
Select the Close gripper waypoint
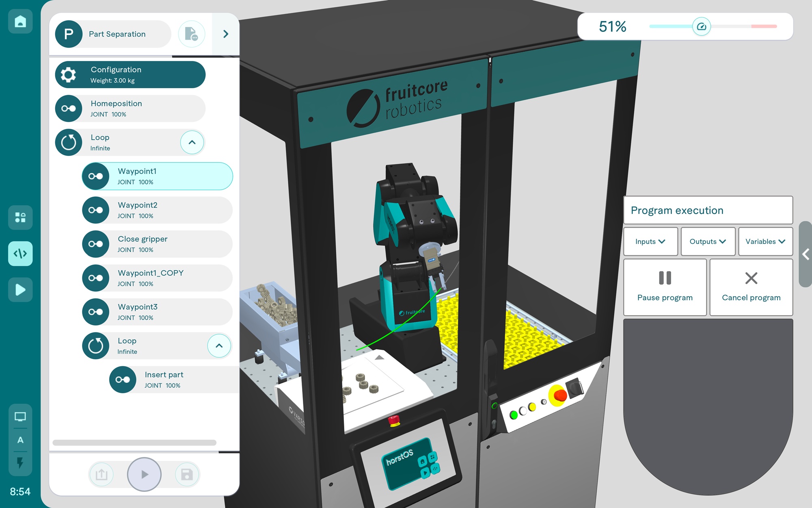[x=157, y=244]
